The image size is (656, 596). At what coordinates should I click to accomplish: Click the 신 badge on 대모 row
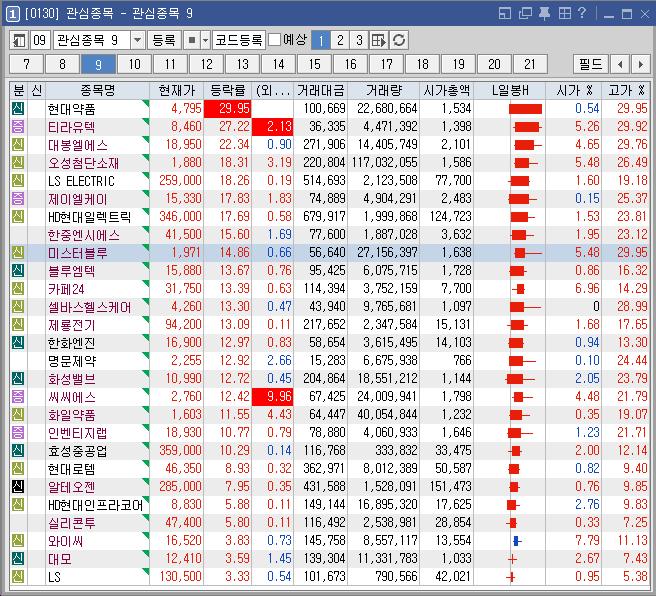click(x=18, y=558)
